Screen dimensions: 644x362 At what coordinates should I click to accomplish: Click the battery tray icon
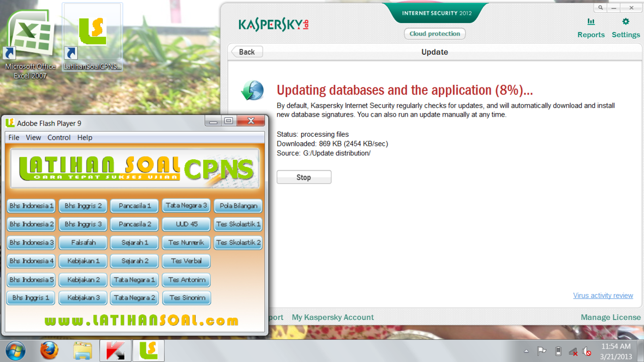[x=558, y=351]
